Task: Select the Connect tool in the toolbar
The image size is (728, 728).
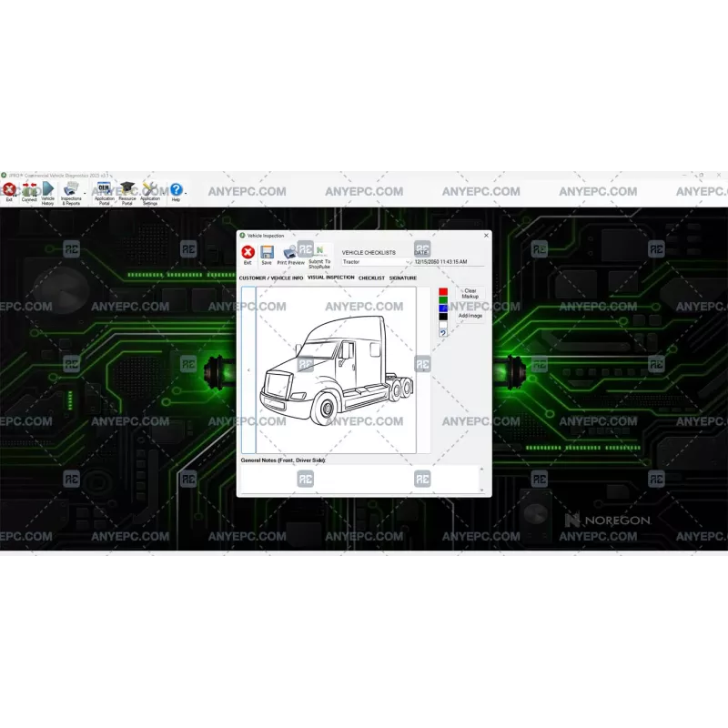Action: 28,193
